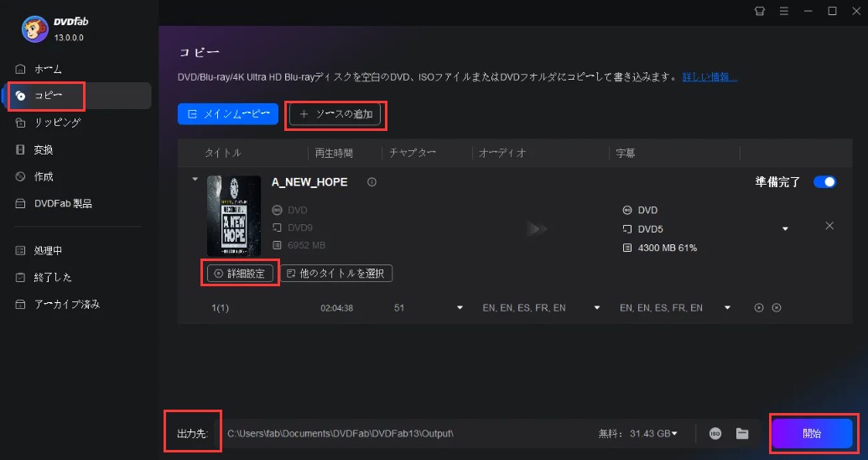
Task: Toggle the 準備完了 switch off
Action: (825, 182)
